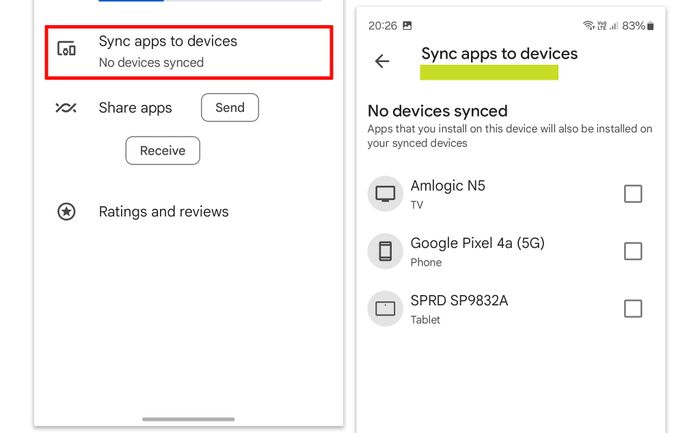The width and height of the screenshot is (700, 433).
Task: Check the SPRD SP9832A checkbox
Action: coord(633,308)
